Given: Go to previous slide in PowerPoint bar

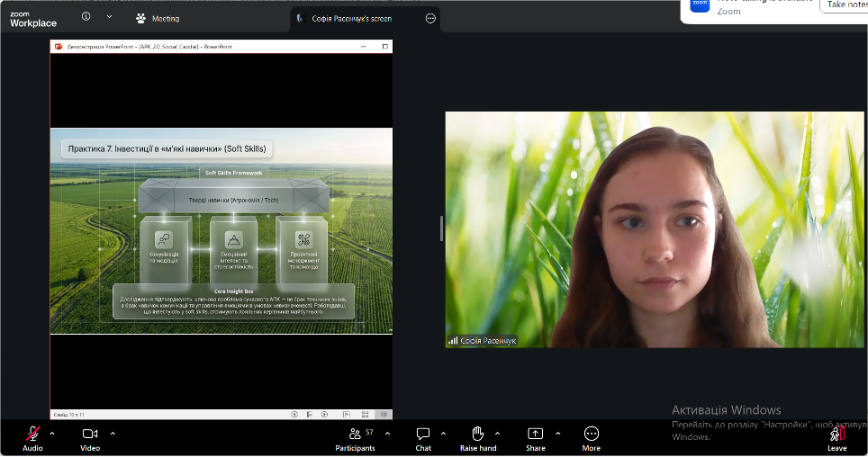Looking at the screenshot, I should [294, 415].
